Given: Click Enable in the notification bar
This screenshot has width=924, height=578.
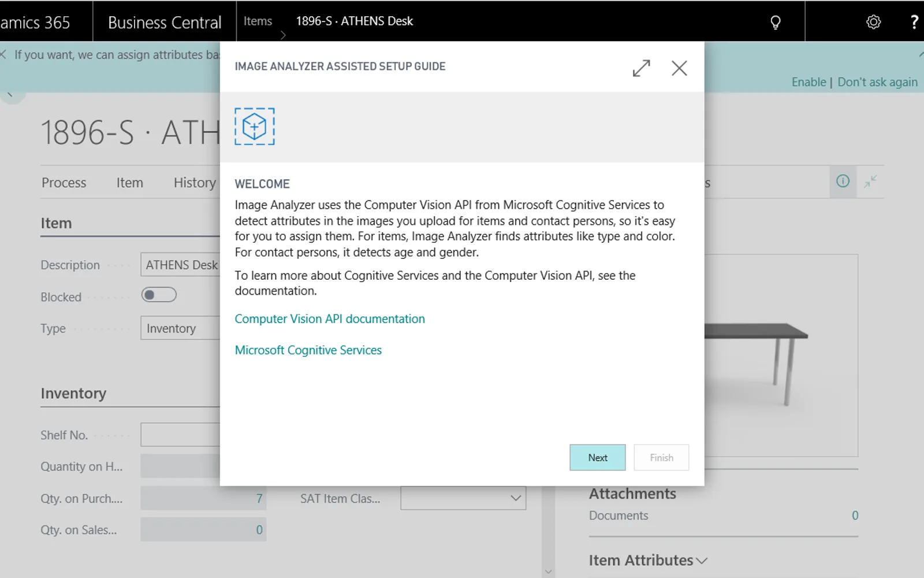Looking at the screenshot, I should point(808,82).
